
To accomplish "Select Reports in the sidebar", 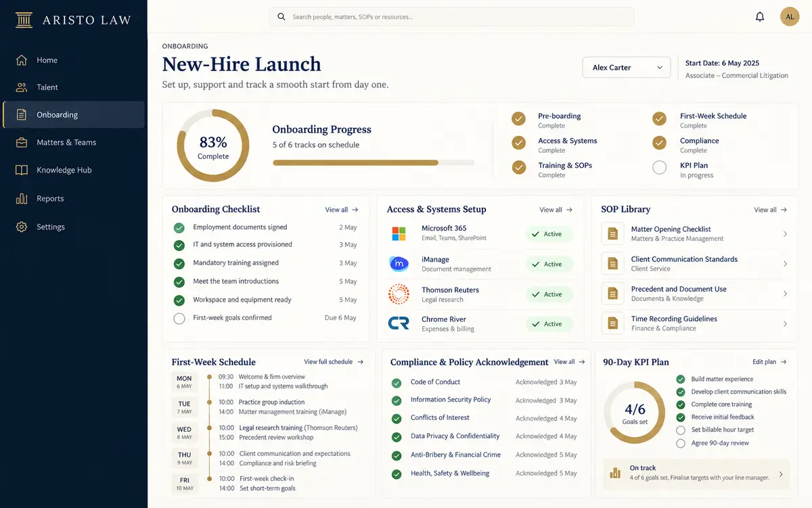I will point(74,199).
